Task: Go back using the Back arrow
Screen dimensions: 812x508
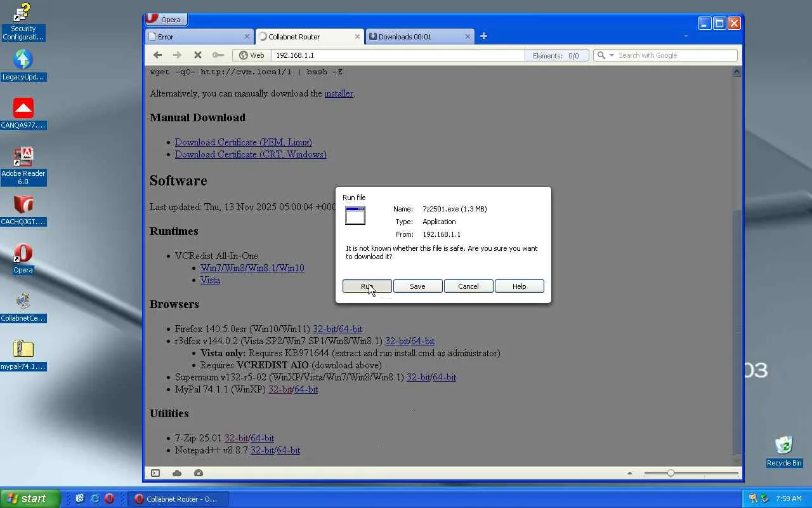Action: click(157, 55)
